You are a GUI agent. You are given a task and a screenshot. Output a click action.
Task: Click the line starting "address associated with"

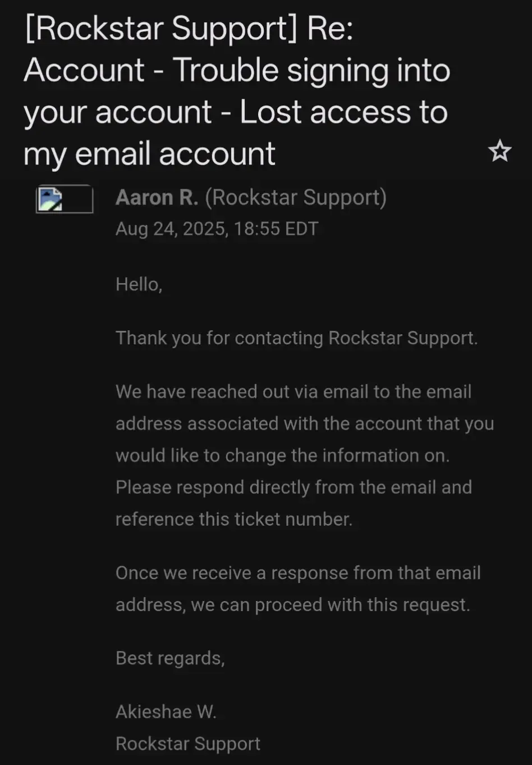click(x=304, y=424)
